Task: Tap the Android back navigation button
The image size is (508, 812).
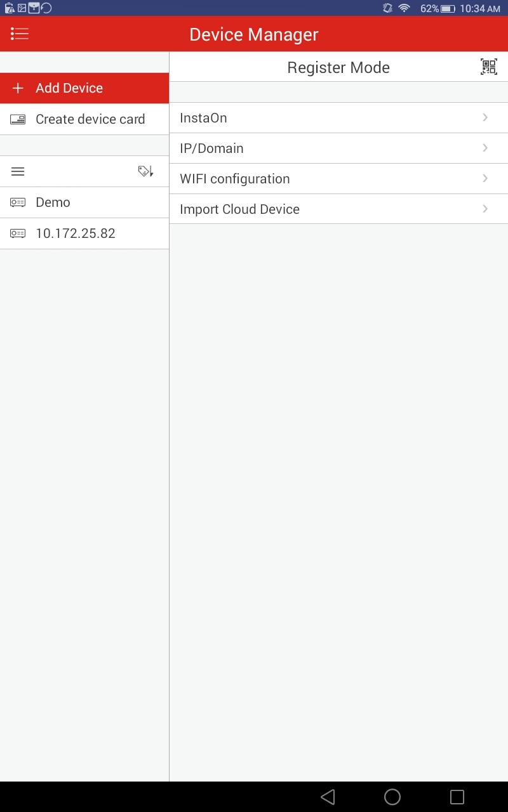Action: [x=328, y=797]
